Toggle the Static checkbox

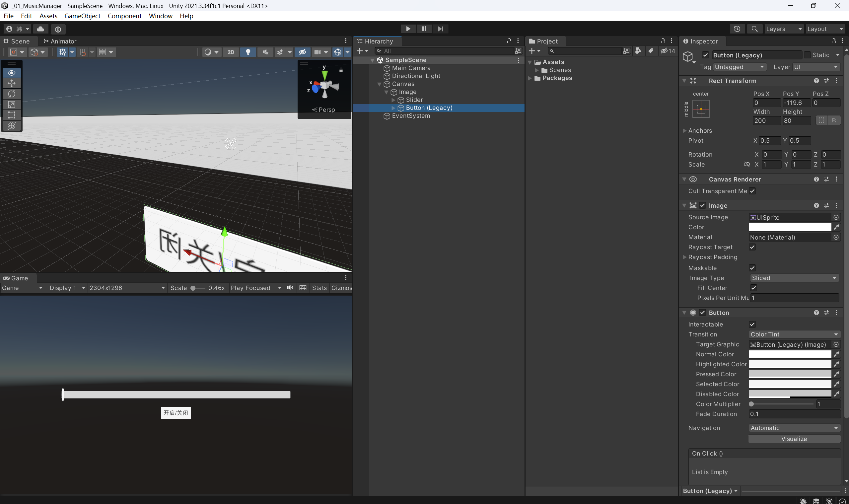coord(807,55)
